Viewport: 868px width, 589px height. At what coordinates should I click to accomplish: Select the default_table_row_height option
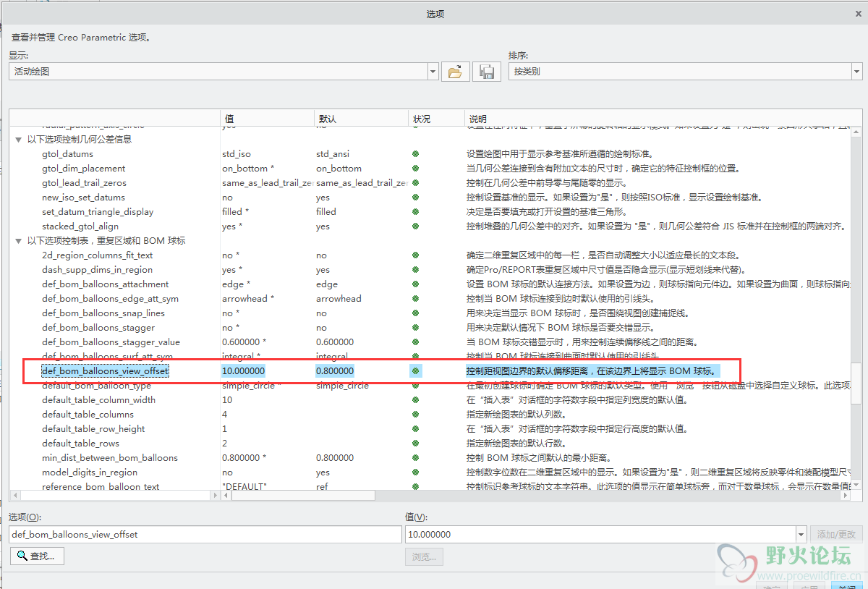click(93, 429)
